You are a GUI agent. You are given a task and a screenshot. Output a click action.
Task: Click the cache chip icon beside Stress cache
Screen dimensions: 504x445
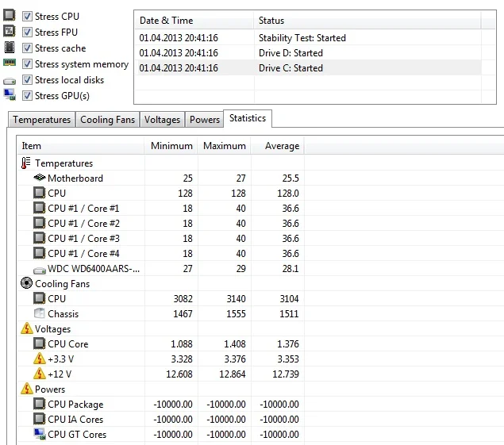pos(10,47)
